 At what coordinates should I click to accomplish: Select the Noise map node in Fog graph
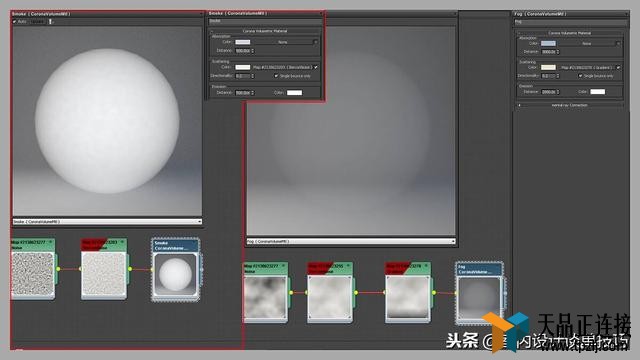266,293
